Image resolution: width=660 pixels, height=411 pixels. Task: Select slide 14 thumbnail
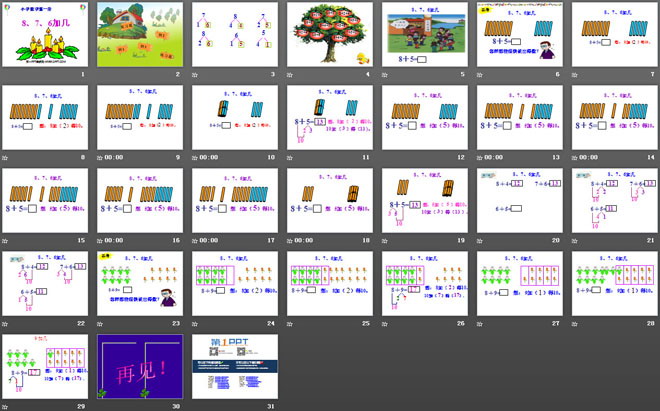615,117
